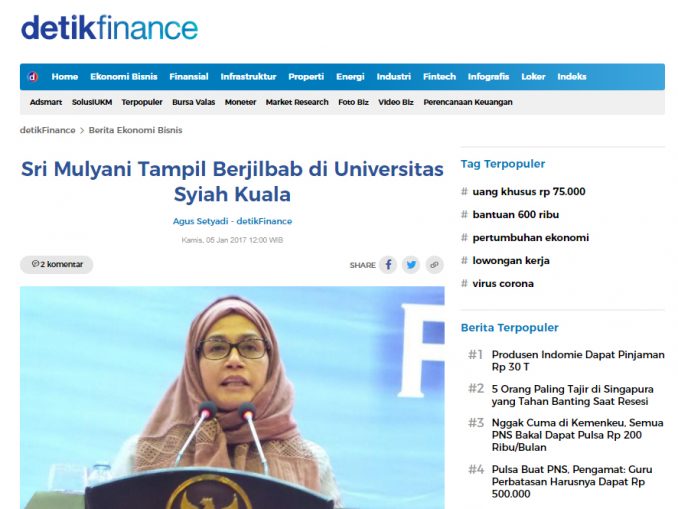The image size is (678, 509).
Task: Select Moneter sub menu link
Action: 240,102
